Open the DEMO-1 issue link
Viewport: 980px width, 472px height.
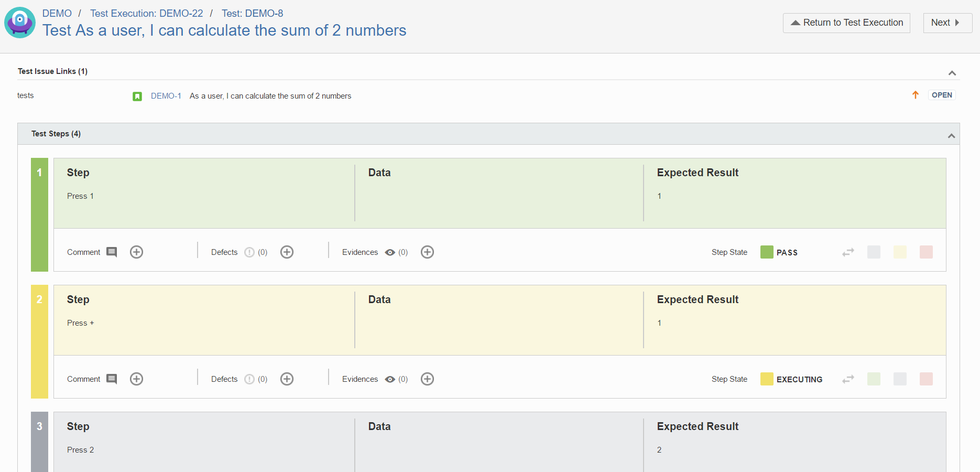166,96
